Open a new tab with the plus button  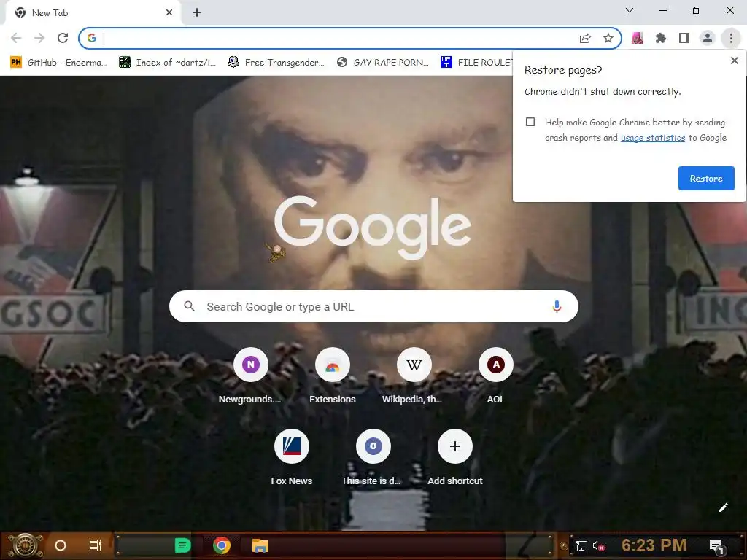[x=197, y=13]
